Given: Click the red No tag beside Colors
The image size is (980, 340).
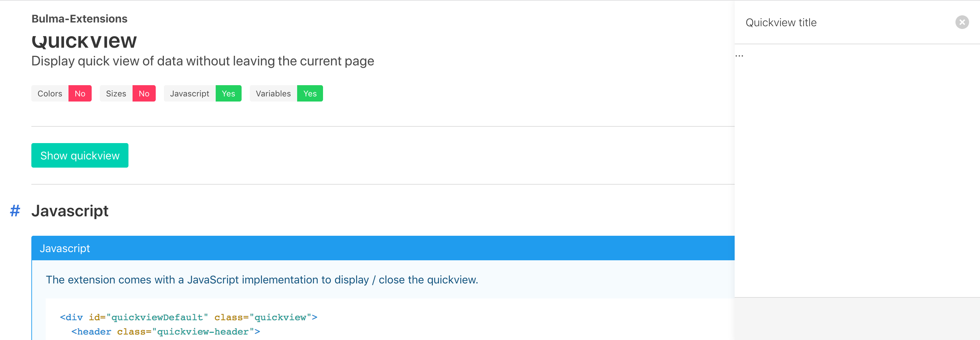Looking at the screenshot, I should (80, 94).
